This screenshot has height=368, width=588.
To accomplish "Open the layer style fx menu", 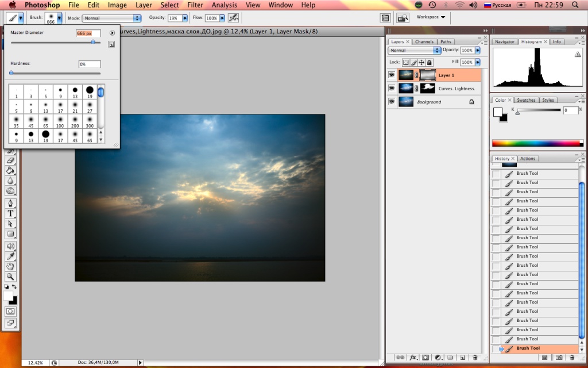I will (x=412, y=357).
